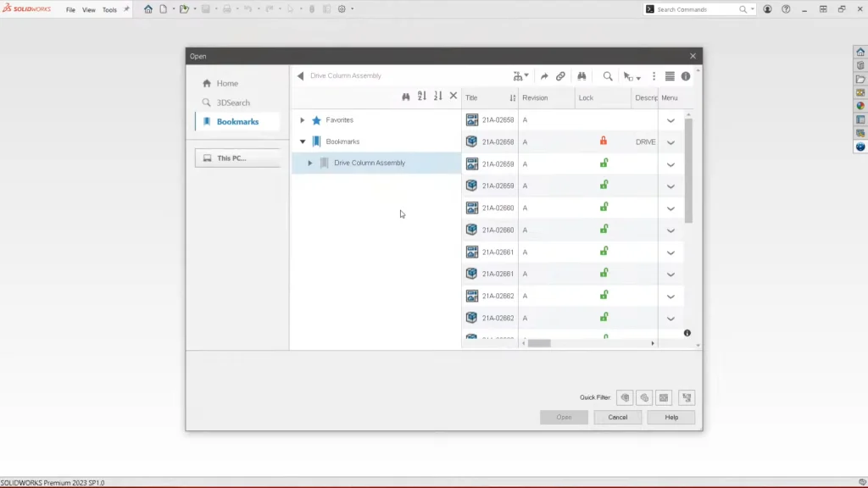Click the 3DEXPERIENCE globe icon in right task pane
Image resolution: width=868 pixels, height=488 pixels.
860,147
